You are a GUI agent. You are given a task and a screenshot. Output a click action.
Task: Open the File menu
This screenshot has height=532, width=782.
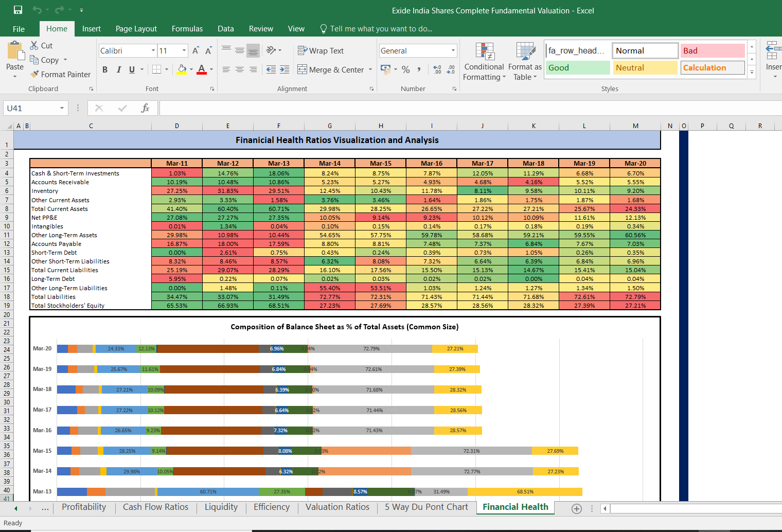point(19,29)
